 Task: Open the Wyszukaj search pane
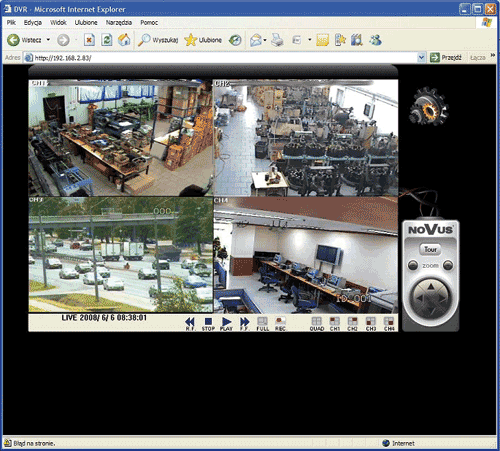click(158, 40)
